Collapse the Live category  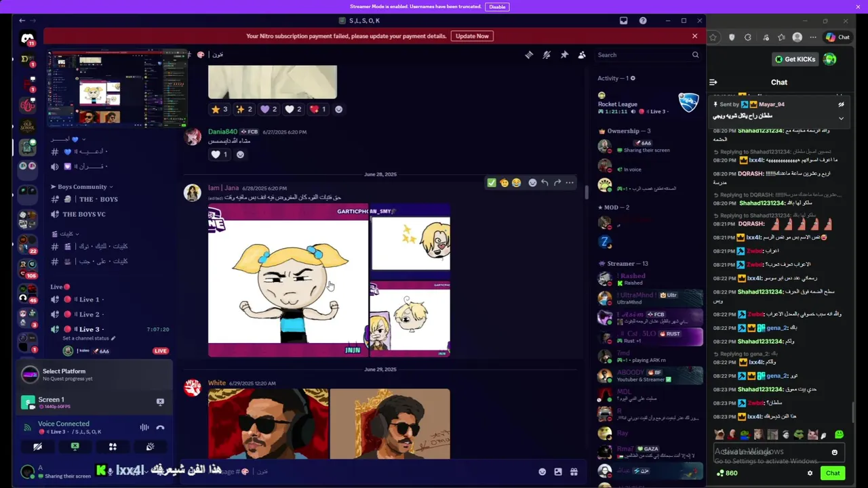[60, 287]
